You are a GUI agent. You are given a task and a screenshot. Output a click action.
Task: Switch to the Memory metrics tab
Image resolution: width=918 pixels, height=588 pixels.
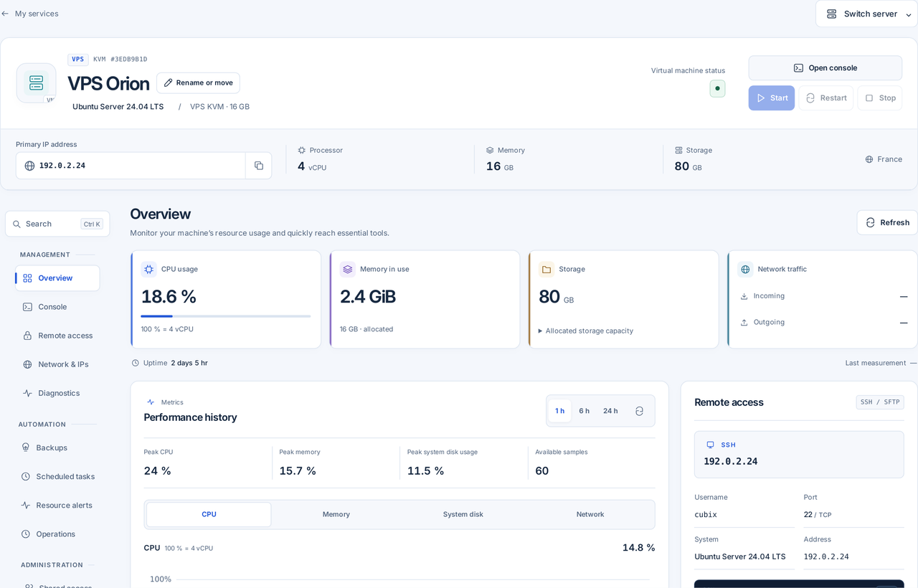(x=336, y=515)
